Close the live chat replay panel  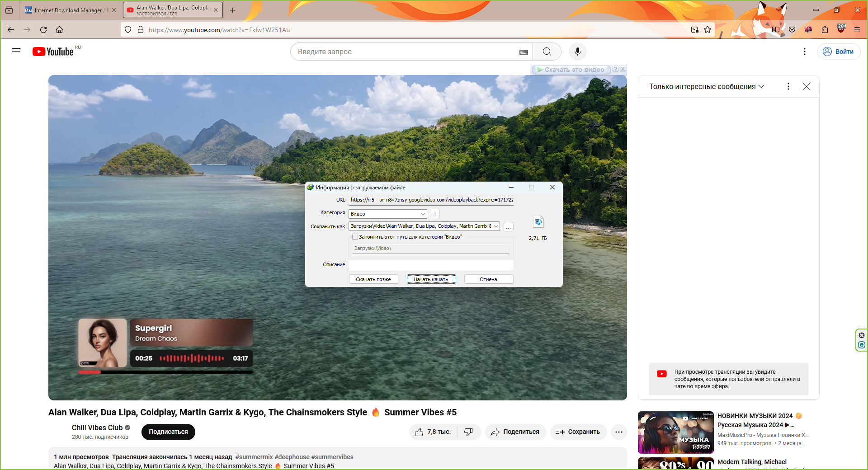click(807, 86)
